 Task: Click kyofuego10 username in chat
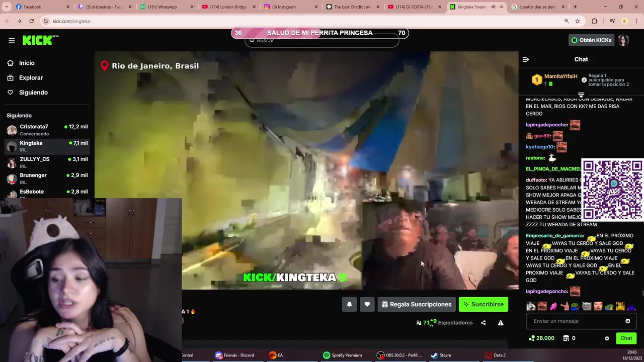coord(540,147)
